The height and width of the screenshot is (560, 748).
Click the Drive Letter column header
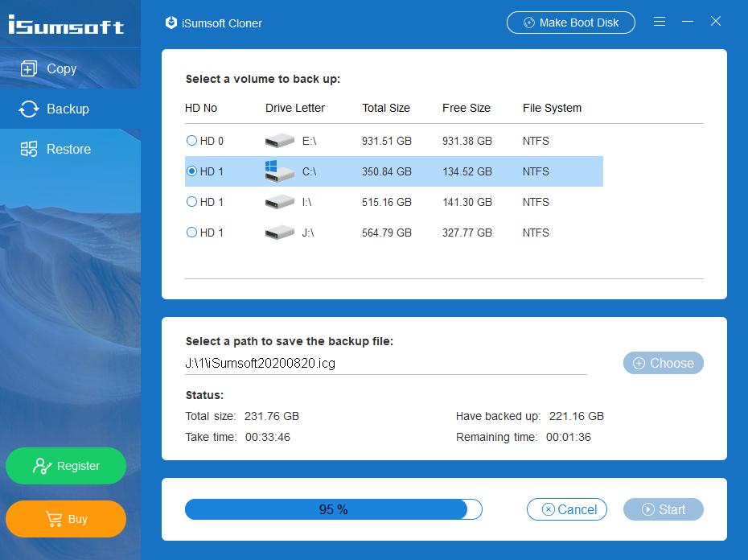tap(295, 108)
